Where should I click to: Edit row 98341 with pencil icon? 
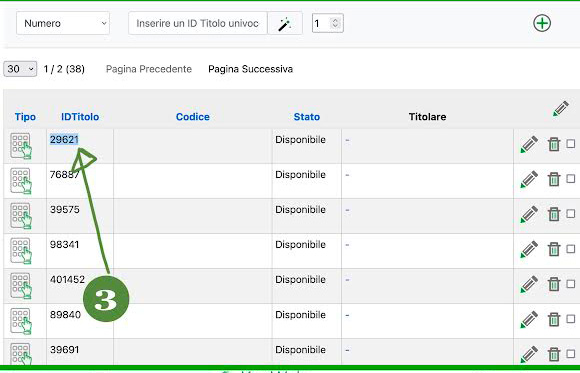tap(529, 249)
